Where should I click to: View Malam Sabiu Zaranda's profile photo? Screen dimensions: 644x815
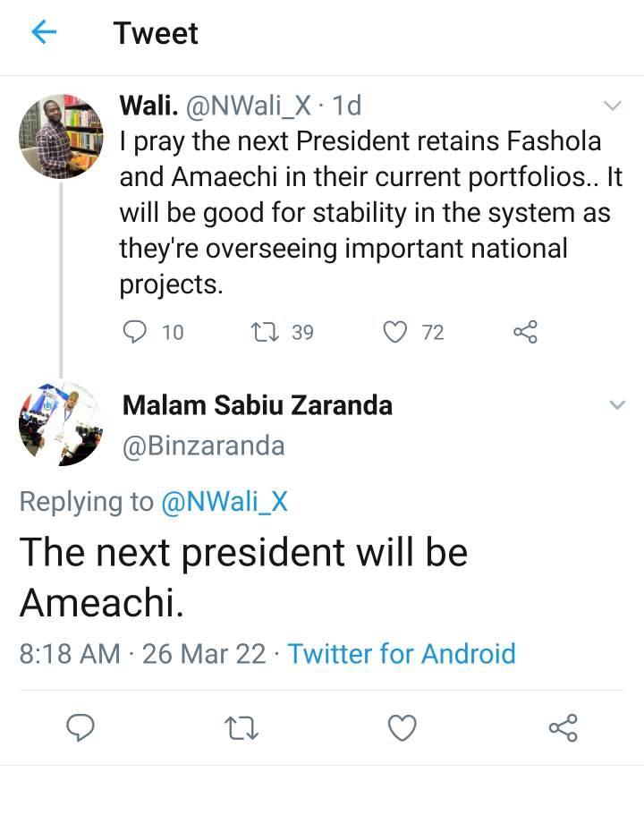pyautogui.click(x=61, y=424)
